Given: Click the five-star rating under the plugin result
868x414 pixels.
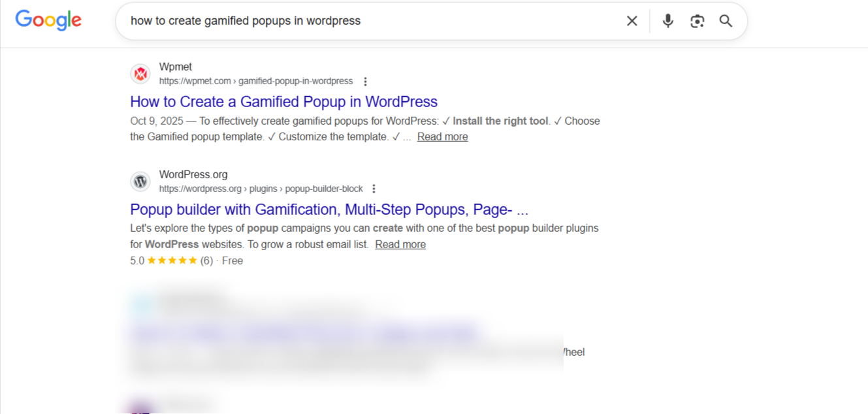Looking at the screenshot, I should (x=170, y=260).
